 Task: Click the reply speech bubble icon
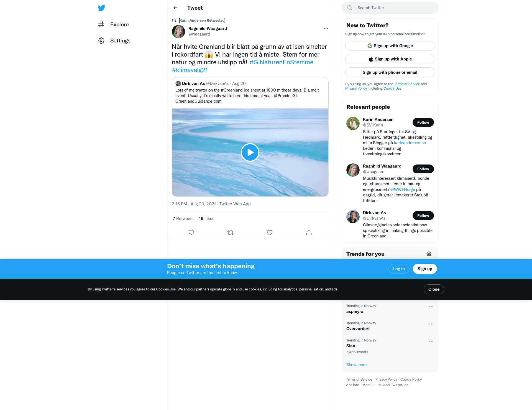[191, 233]
